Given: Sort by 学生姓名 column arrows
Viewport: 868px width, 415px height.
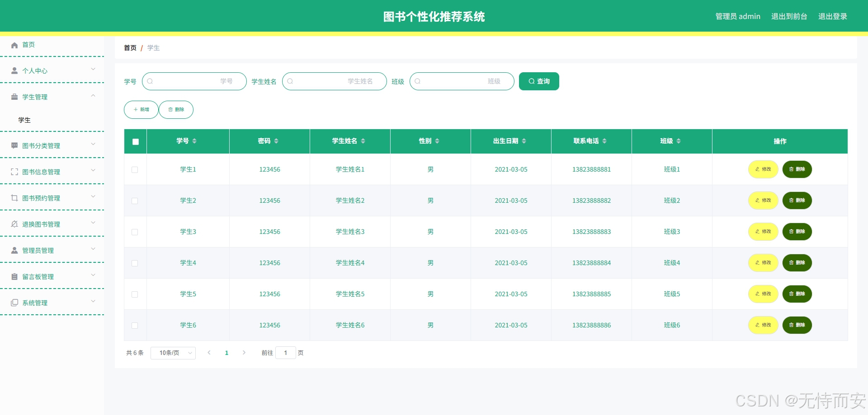Looking at the screenshot, I should click(x=363, y=141).
